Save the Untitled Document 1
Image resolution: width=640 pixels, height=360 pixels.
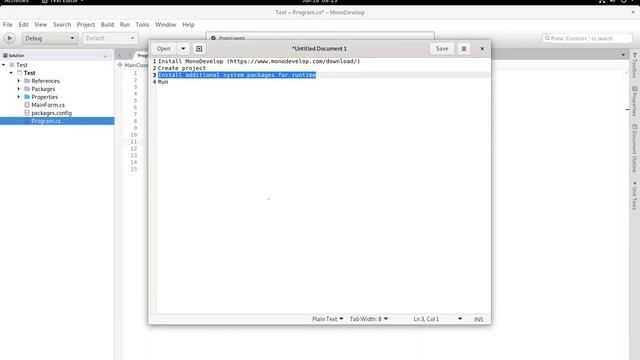[x=442, y=49]
